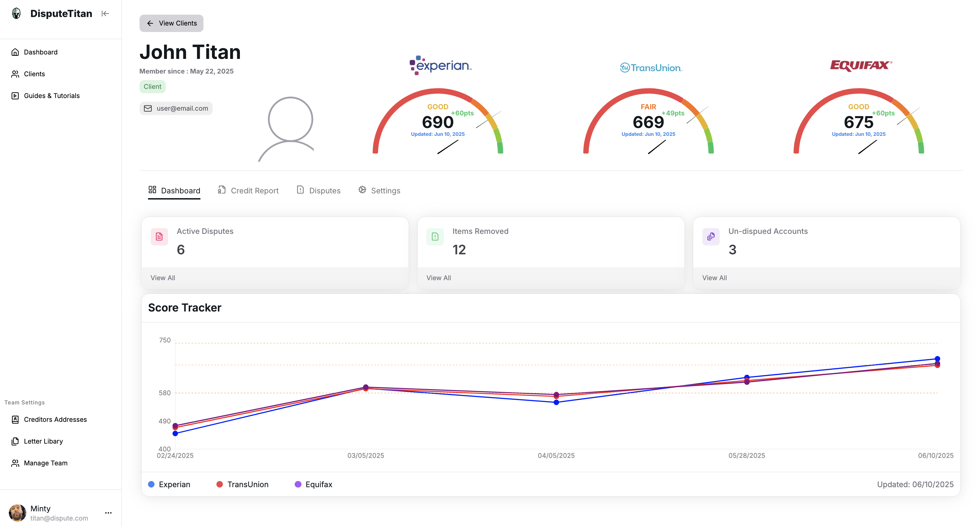Click the Un-dispued Accounts count 3
This screenshot has height=527, width=980.
(x=732, y=250)
